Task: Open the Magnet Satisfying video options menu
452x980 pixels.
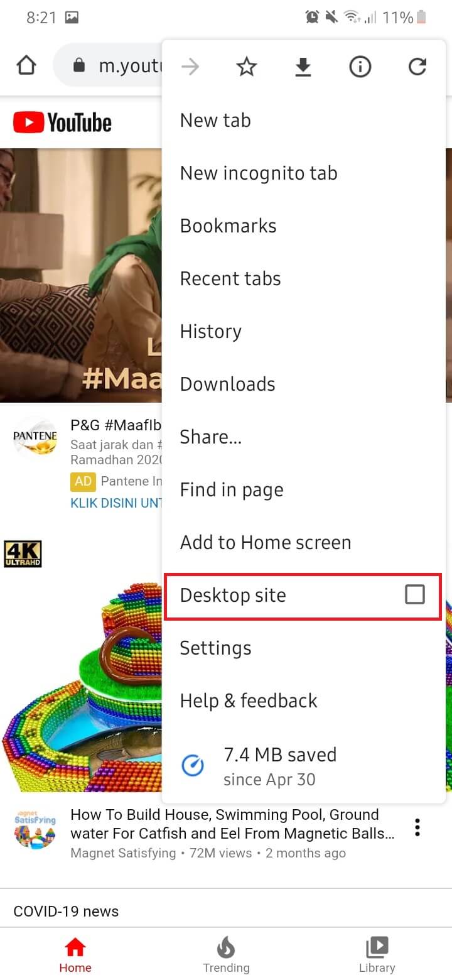Action: (x=417, y=827)
